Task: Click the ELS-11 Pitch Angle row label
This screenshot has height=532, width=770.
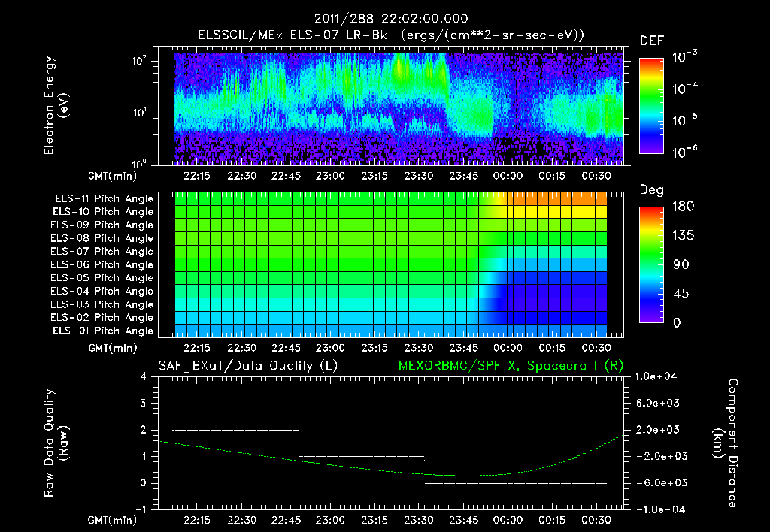Action: click(104, 199)
